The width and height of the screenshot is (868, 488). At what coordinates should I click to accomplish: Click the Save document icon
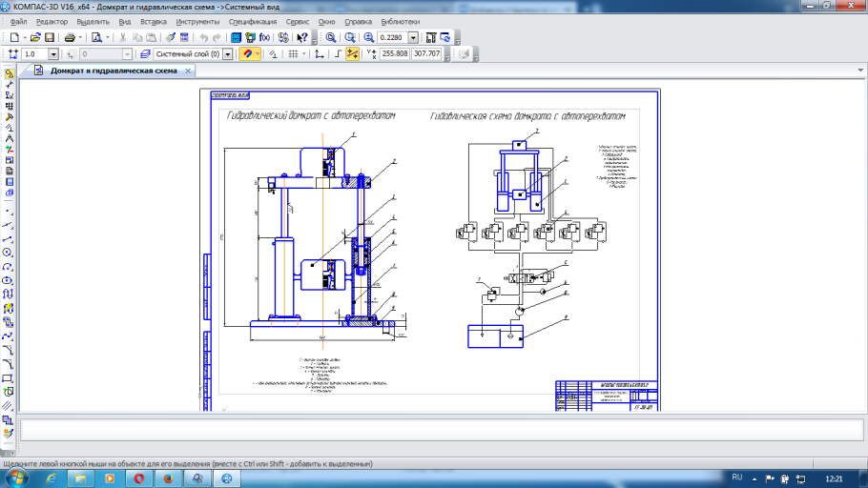(x=50, y=37)
